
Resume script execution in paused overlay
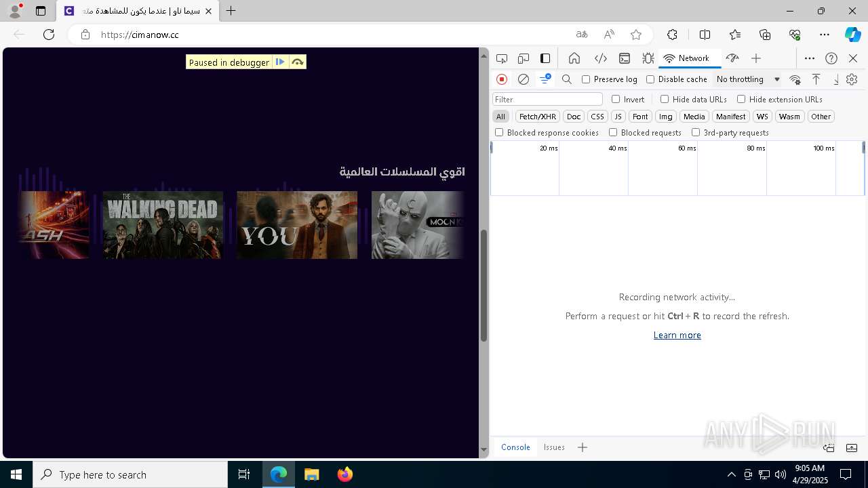click(x=280, y=62)
